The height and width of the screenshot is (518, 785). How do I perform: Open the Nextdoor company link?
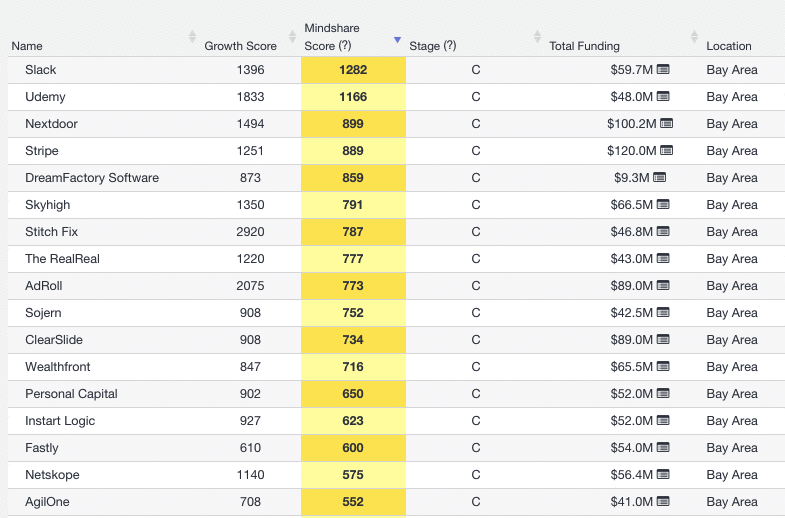tap(52, 124)
